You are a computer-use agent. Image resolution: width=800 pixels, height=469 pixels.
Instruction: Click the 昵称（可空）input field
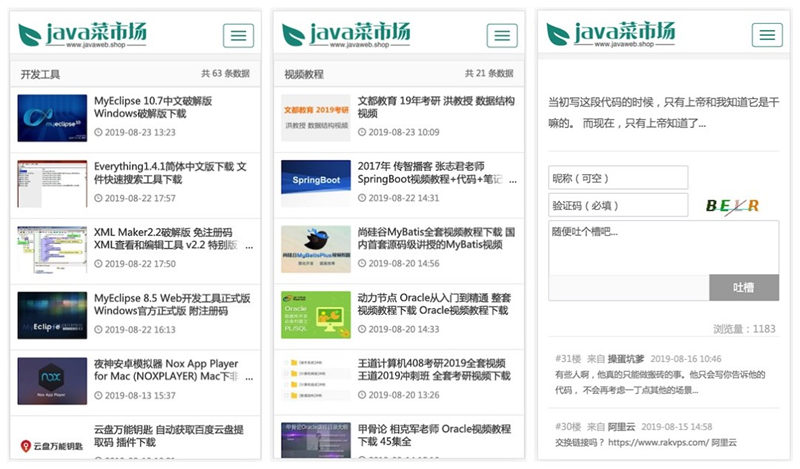(618, 178)
